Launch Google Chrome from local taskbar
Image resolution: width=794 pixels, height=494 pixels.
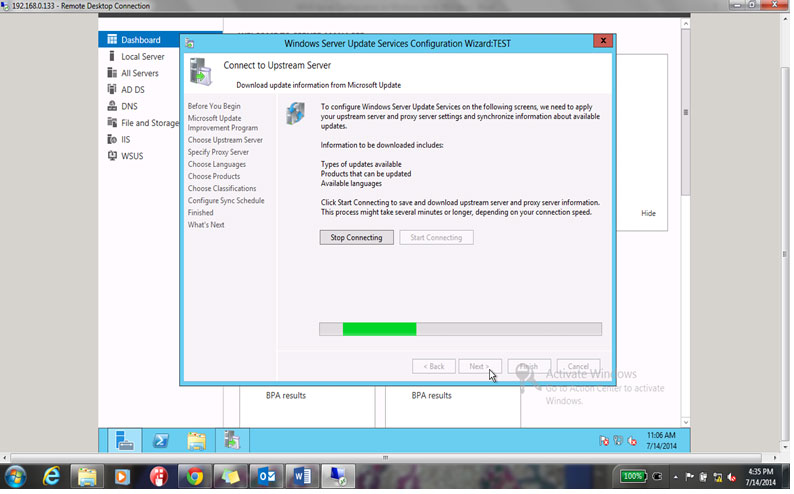(194, 477)
